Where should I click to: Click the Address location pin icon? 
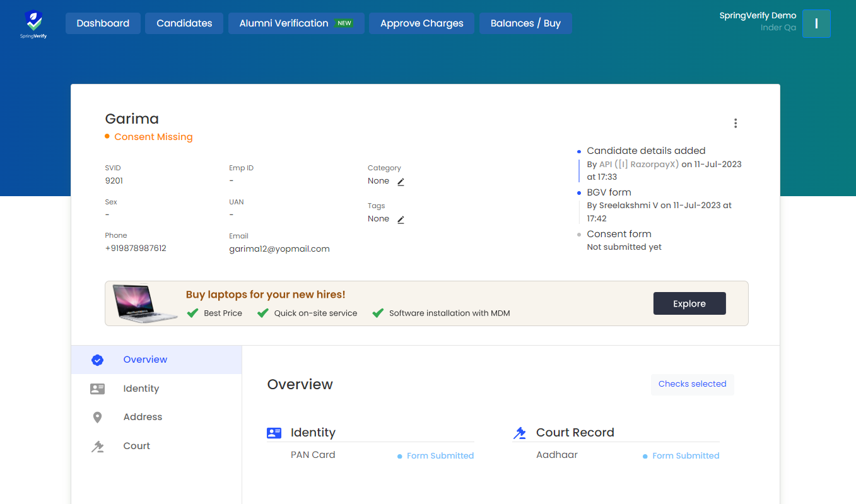coord(97,418)
